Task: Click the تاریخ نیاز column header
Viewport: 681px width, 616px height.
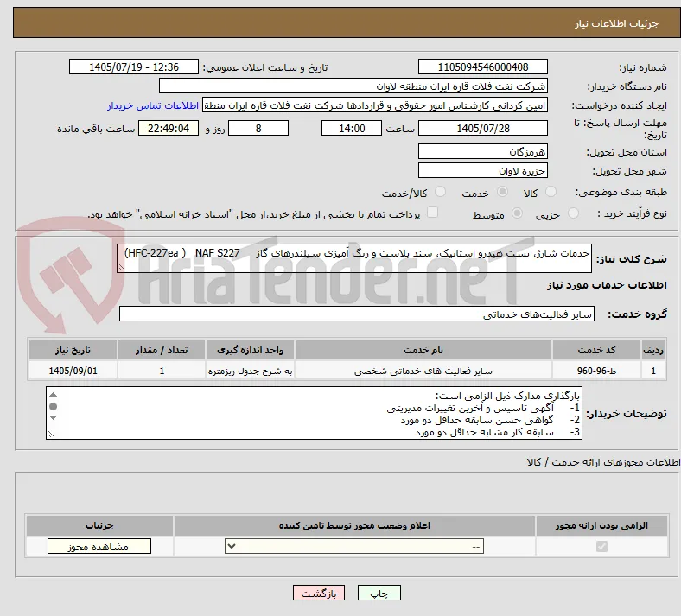Action: click(73, 350)
